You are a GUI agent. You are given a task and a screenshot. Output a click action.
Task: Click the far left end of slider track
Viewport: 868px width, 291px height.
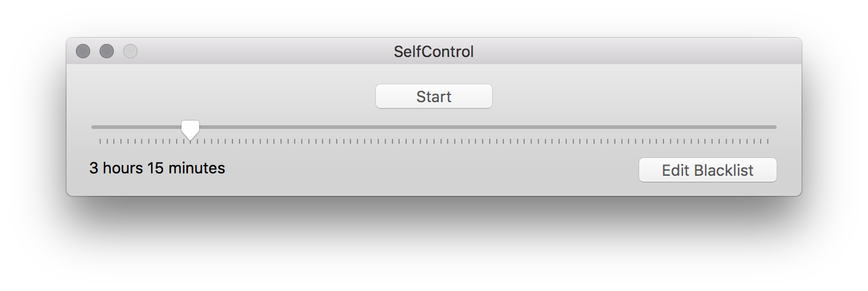[x=94, y=127]
